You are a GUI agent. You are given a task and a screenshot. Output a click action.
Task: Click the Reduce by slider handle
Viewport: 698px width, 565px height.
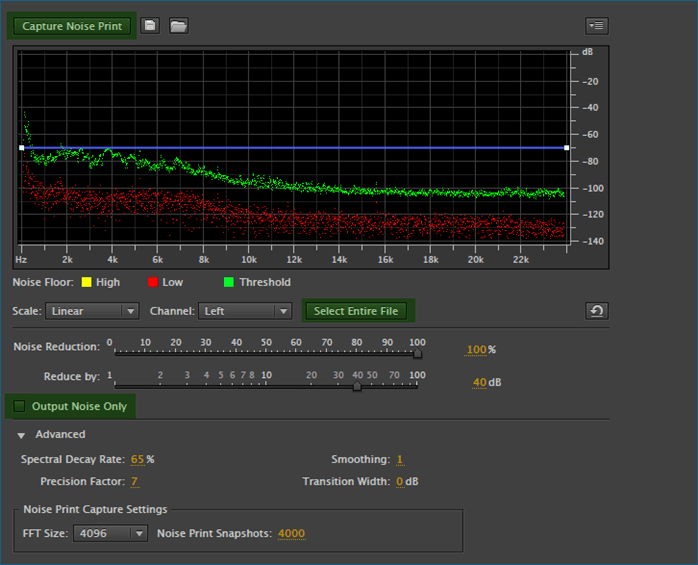point(357,385)
